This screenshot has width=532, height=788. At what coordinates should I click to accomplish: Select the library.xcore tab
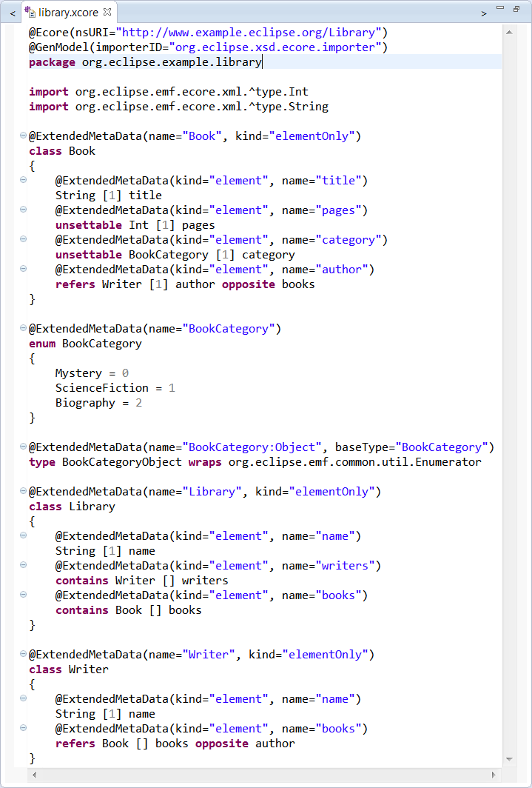68,13
